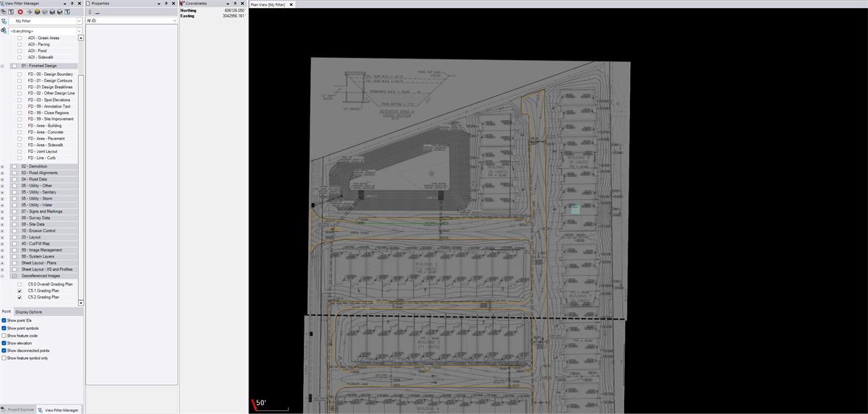
Task: Select FD - 03 - Spot Elevations row
Action: click(49, 100)
